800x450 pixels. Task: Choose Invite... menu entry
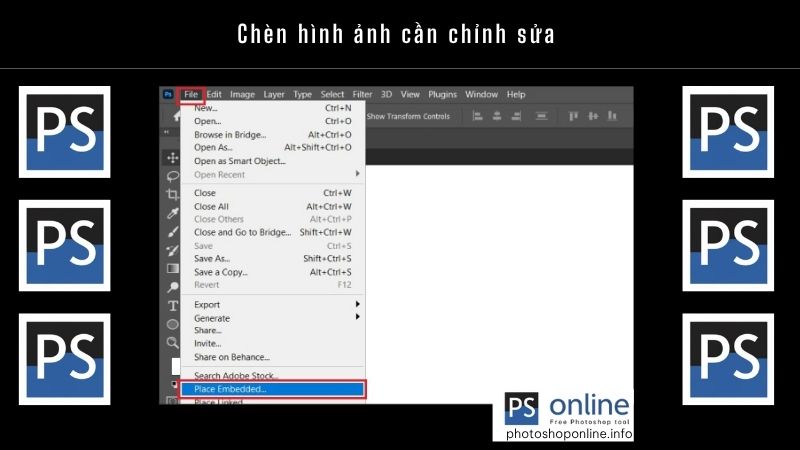pos(273,344)
